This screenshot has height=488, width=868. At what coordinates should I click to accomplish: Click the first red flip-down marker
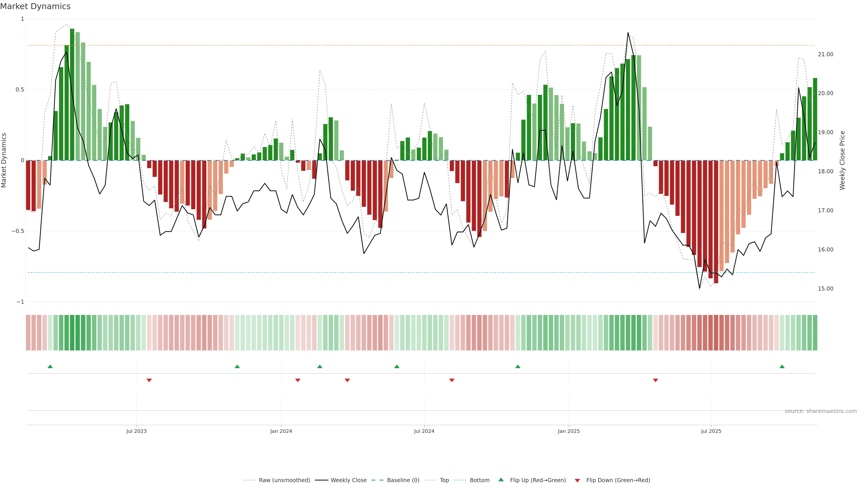coord(149,380)
